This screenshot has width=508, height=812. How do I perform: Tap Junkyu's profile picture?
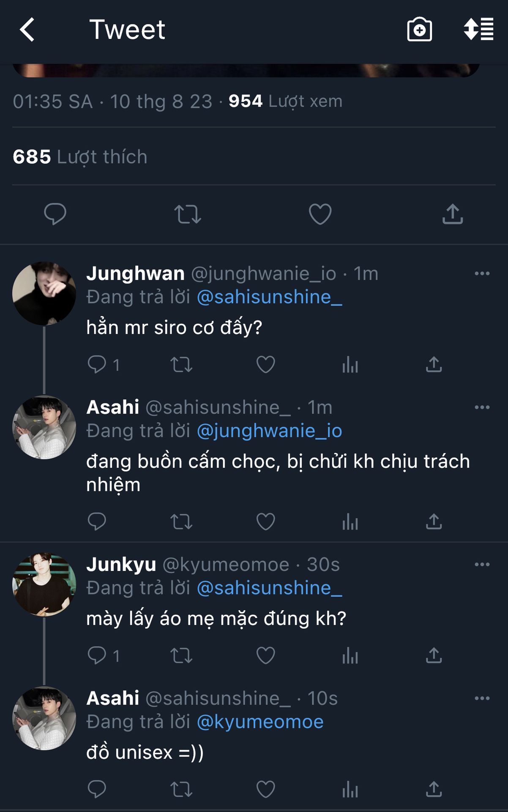[44, 584]
